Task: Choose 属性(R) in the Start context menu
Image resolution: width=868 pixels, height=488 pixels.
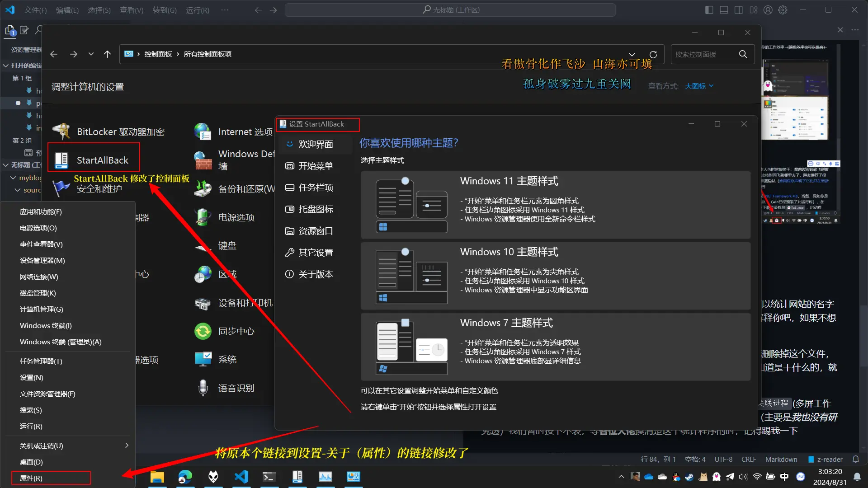Action: click(x=68, y=478)
